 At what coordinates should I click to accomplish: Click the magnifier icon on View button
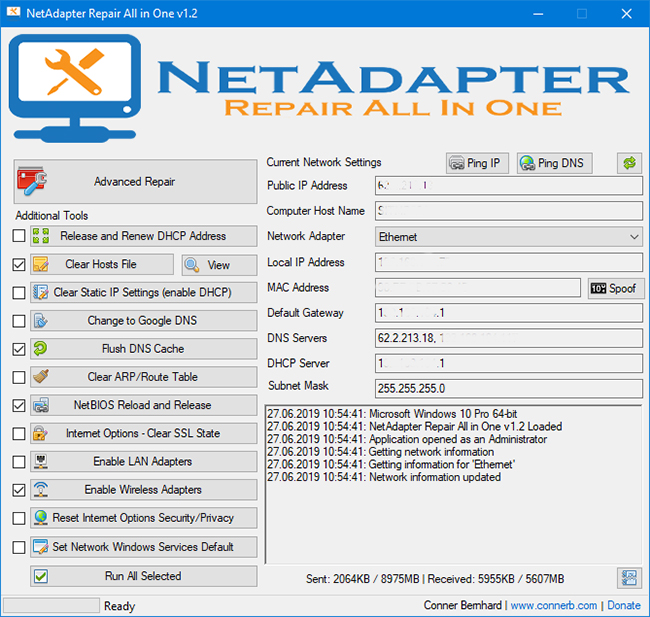[192, 265]
